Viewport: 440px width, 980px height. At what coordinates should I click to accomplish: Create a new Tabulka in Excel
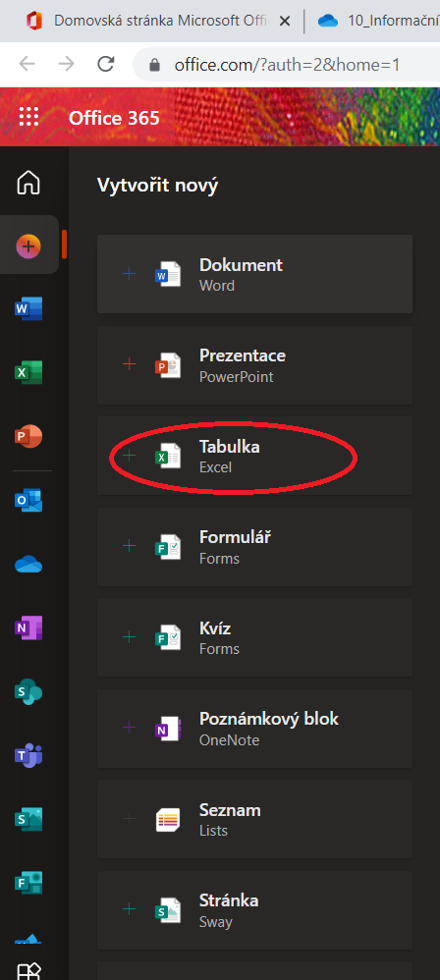point(254,457)
